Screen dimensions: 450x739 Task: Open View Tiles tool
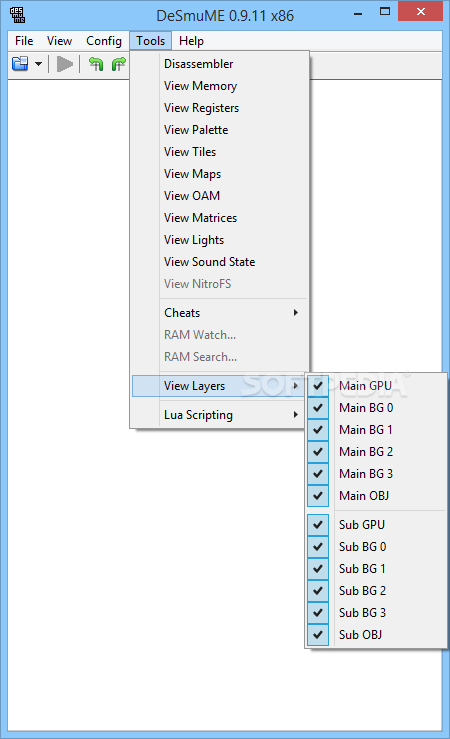click(x=220, y=152)
